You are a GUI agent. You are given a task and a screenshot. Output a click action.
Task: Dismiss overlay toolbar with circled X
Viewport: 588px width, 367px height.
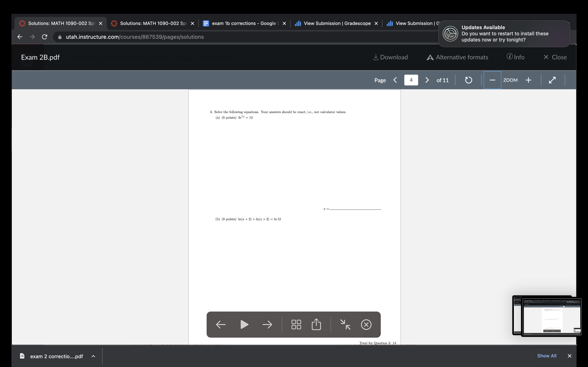pyautogui.click(x=366, y=325)
